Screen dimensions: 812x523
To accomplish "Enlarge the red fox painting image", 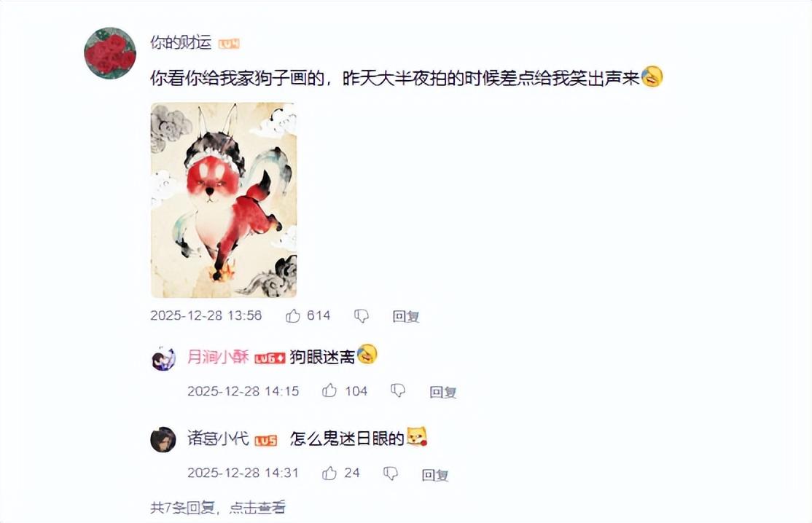I will click(x=224, y=200).
